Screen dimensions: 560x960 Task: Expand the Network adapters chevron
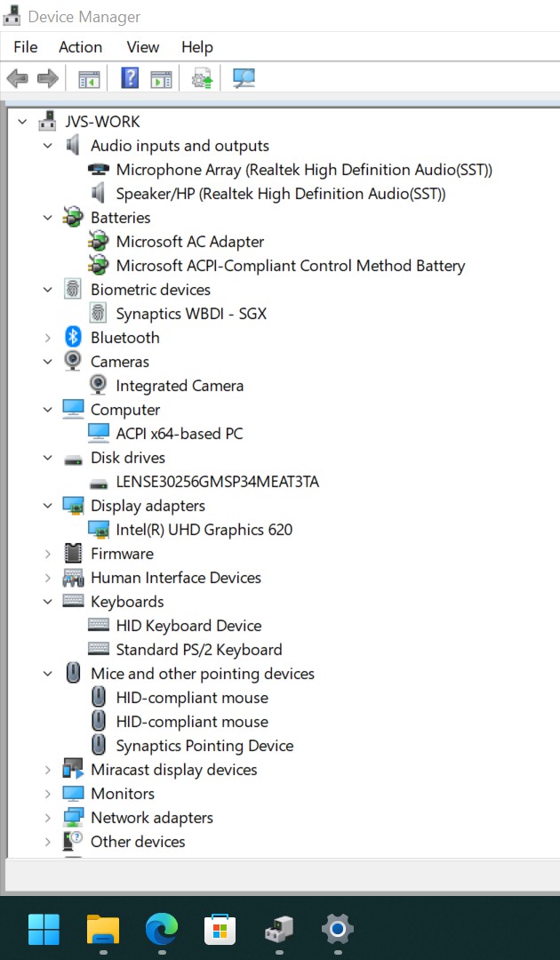[48, 818]
